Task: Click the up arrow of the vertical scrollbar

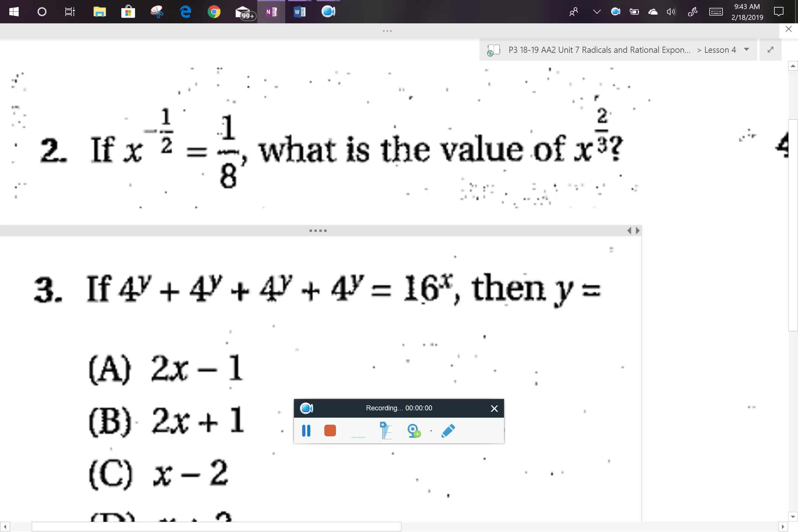Action: [793, 66]
